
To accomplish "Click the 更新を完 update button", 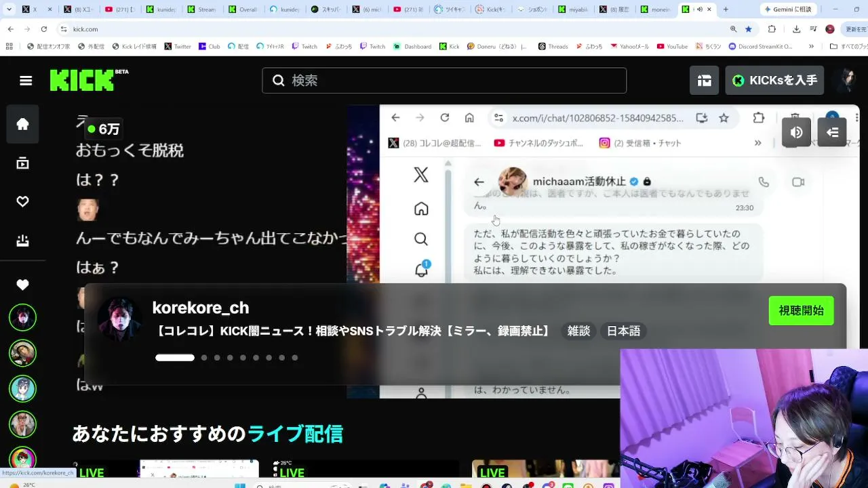I will tap(854, 29).
